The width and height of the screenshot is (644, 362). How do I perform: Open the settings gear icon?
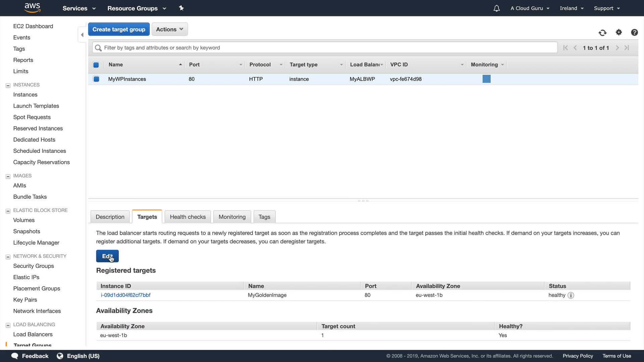[x=619, y=32]
